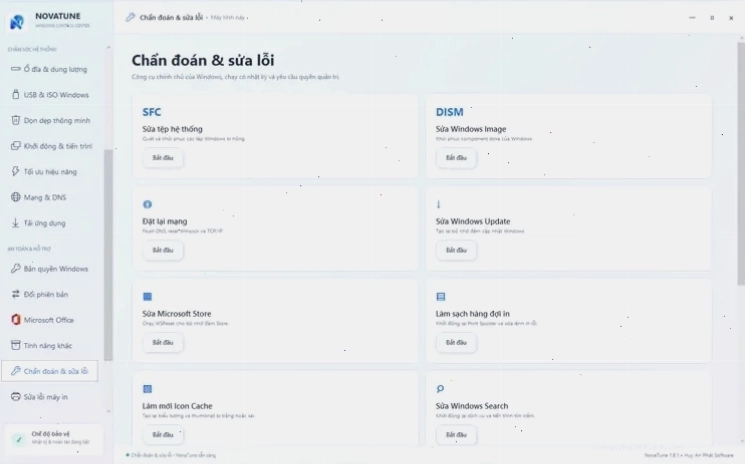Image resolution: width=745 pixels, height=464 pixels.
Task: Select Mạng & DNS in sidebar
Action: pos(49,197)
